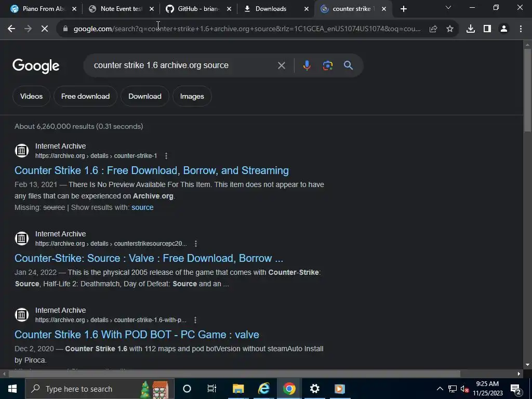Select the Free download filter chip

(x=86, y=96)
